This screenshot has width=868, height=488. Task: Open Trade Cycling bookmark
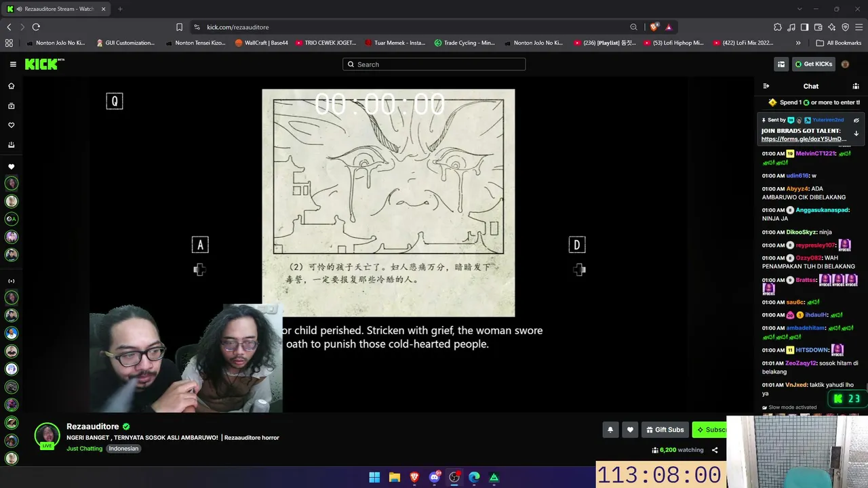click(x=465, y=43)
